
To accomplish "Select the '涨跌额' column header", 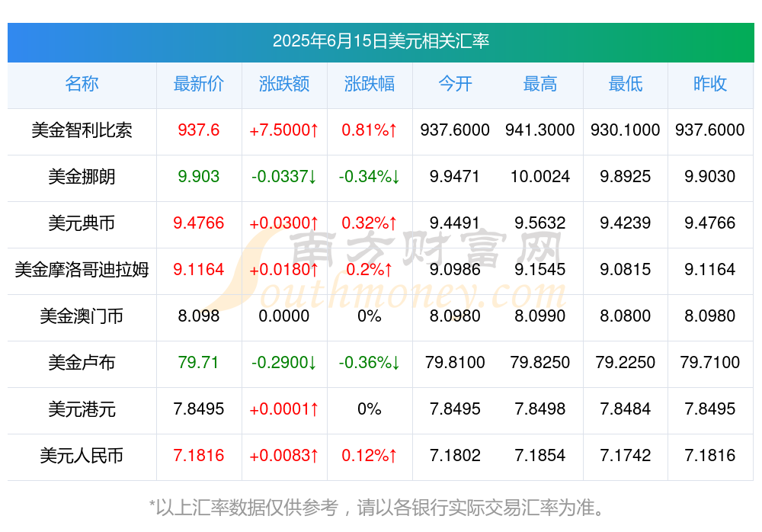I will point(283,84).
